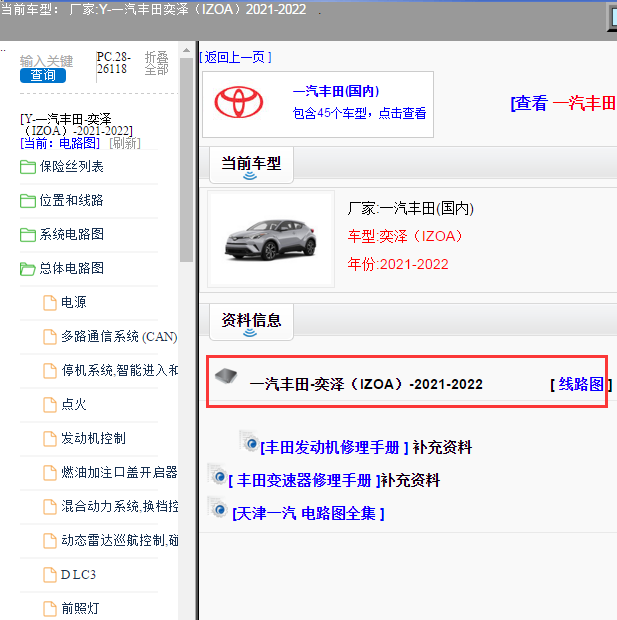Click the 发动机控制 document icon
The height and width of the screenshot is (620, 617).
coord(50,439)
